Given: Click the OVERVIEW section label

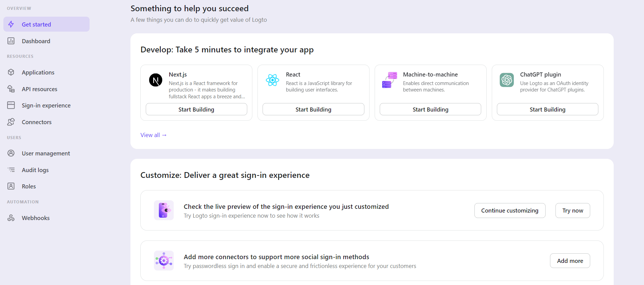Looking at the screenshot, I should (19, 9).
